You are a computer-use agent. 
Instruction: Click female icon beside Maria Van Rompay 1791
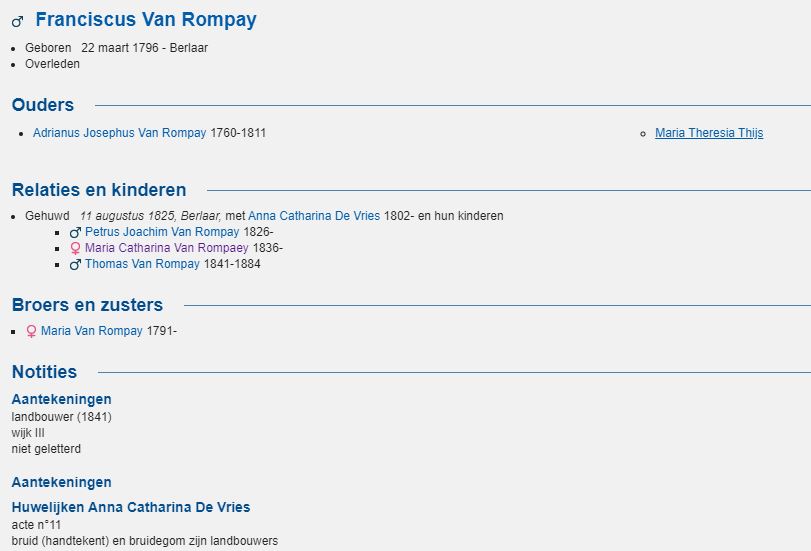[x=32, y=331]
